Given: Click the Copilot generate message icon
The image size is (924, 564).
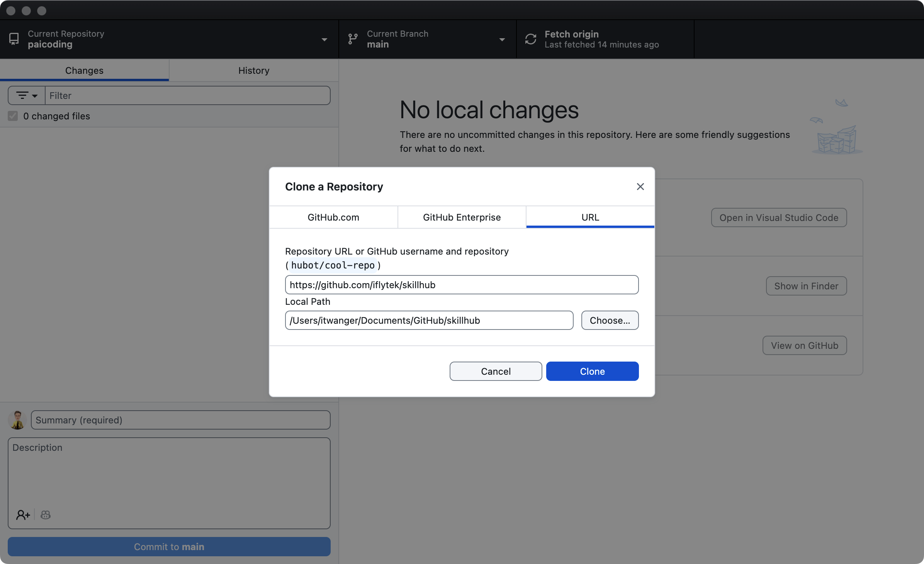Looking at the screenshot, I should [46, 515].
